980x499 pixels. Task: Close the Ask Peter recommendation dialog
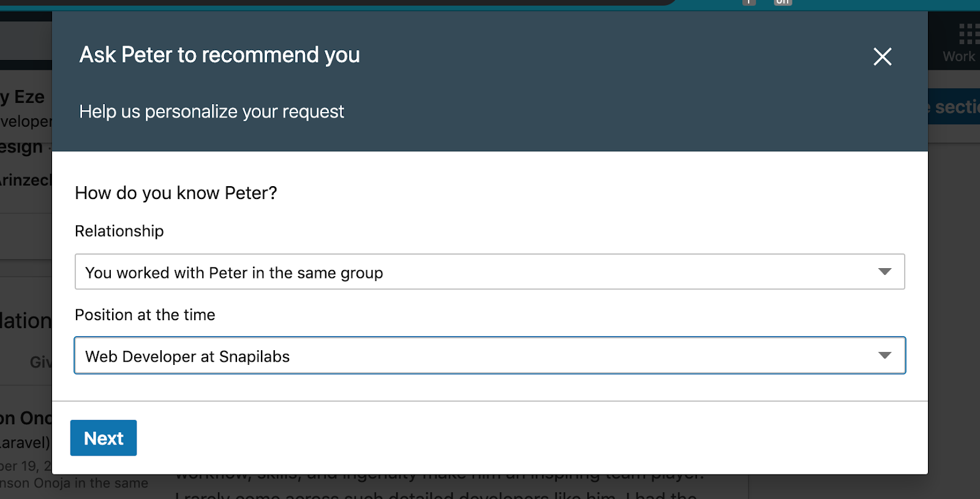pyautogui.click(x=882, y=56)
